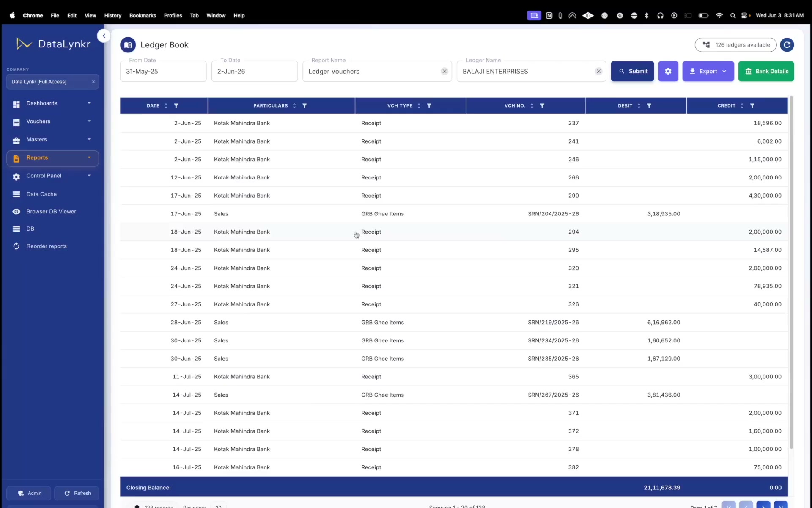Open the company selector dropdown
812x508 pixels.
52,82
